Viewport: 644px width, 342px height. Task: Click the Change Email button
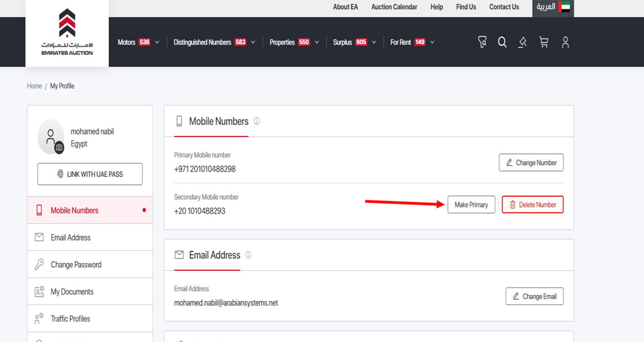tap(534, 296)
